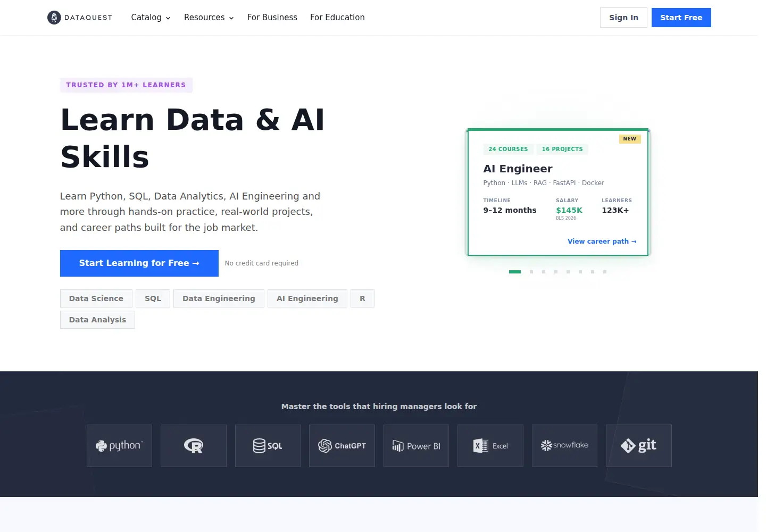Jump to the second carousel slide dot
The image size is (766, 532).
click(531, 272)
